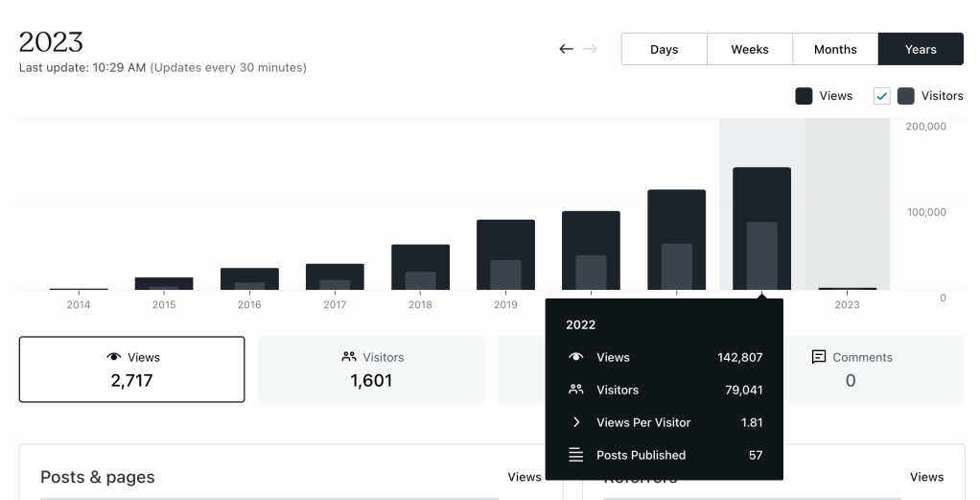Click the dark Views legend swatch
The height and width of the screenshot is (500, 980).
click(804, 96)
